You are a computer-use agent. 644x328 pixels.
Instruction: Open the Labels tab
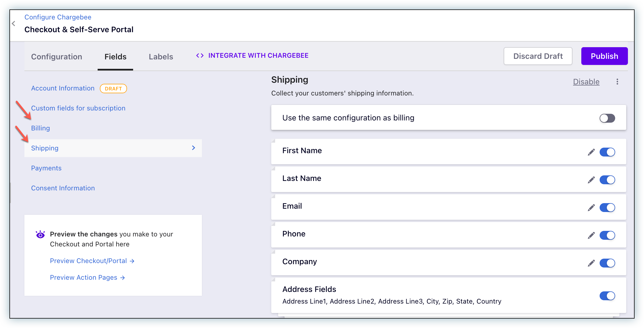161,57
